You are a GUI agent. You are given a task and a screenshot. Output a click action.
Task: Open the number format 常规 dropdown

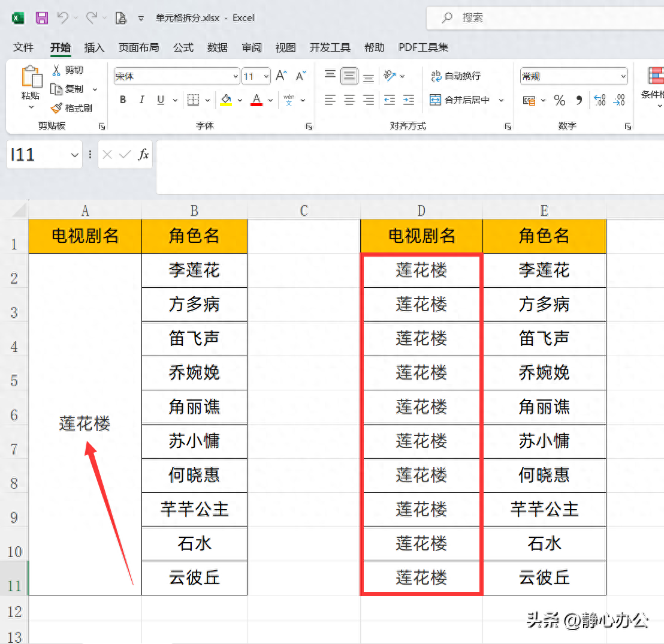[x=623, y=77]
